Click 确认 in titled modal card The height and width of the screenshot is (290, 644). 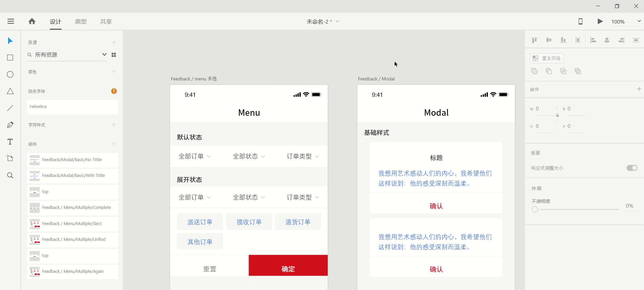pos(436,206)
